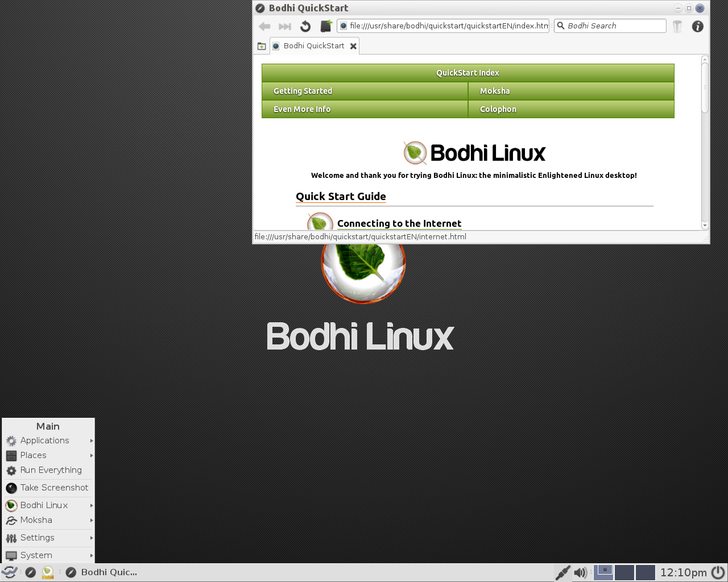
Task: Click the browser info icon
Action: click(697, 26)
